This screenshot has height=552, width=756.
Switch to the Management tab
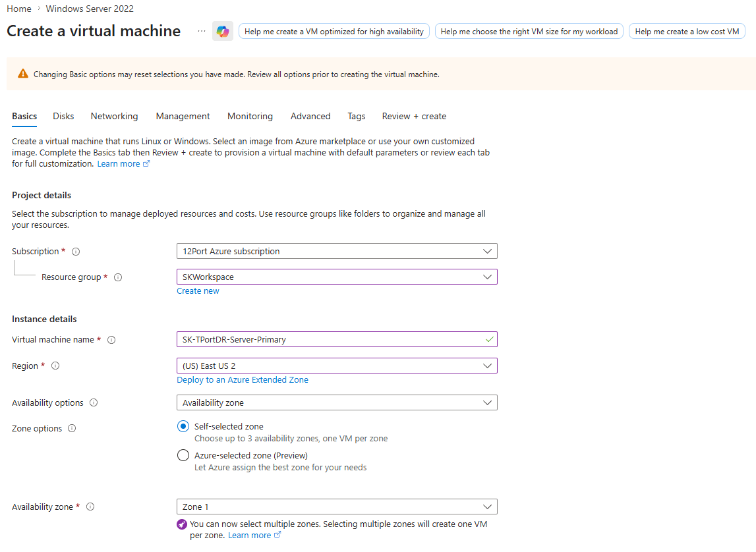point(183,117)
